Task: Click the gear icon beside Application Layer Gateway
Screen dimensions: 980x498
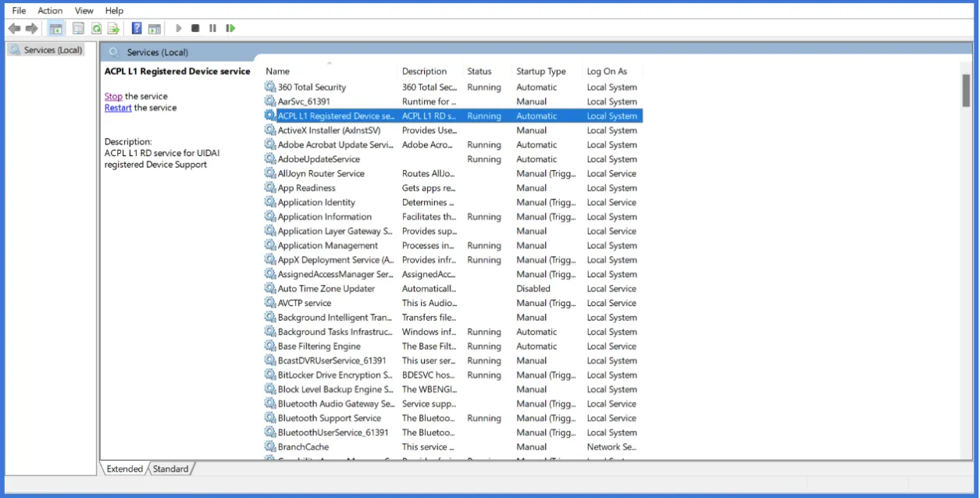Action: (x=270, y=231)
